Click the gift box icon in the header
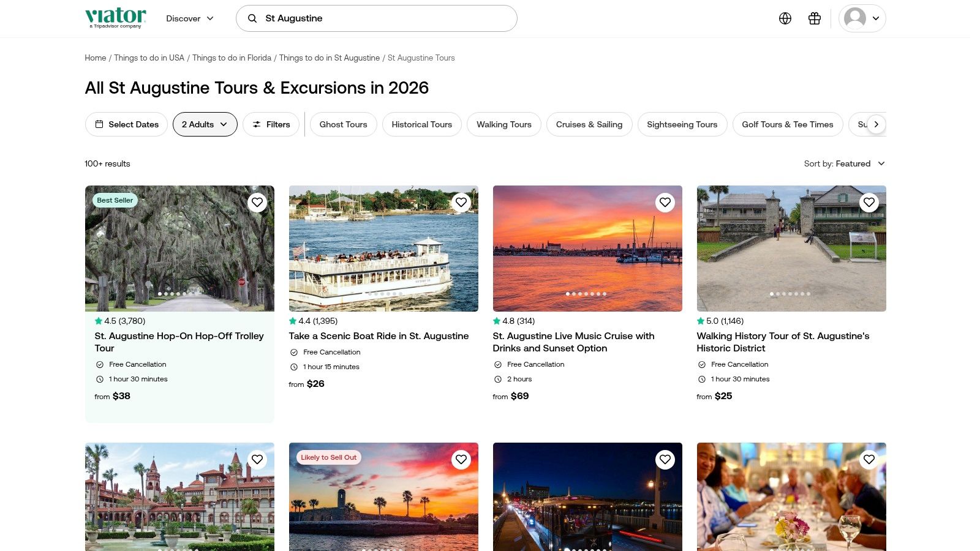 814,18
